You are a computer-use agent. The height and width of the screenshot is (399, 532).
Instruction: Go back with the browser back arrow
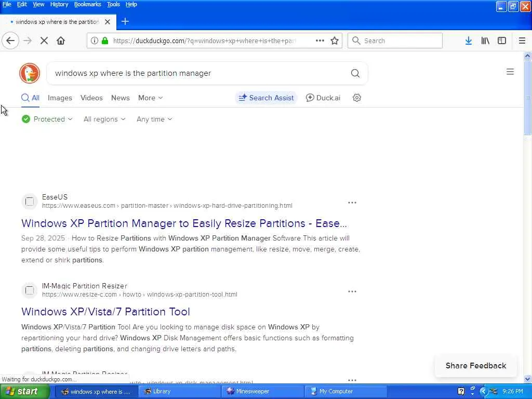(x=10, y=41)
